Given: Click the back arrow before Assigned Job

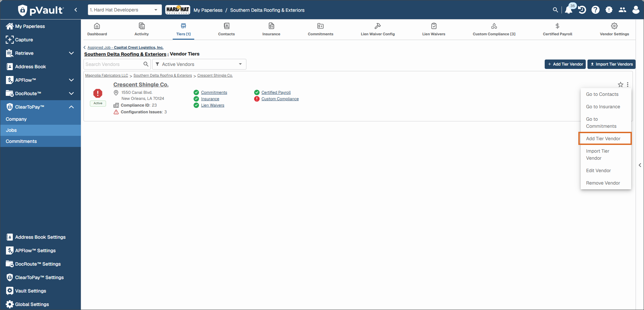Looking at the screenshot, I should [x=84, y=47].
